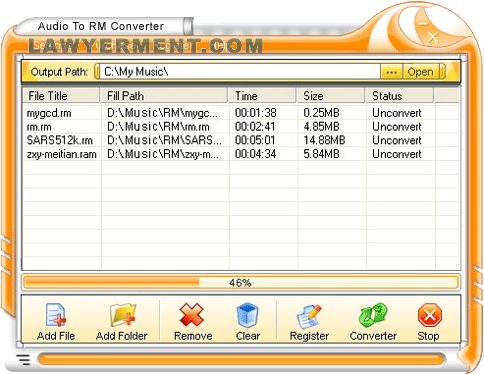484x374 pixels.
Task: Select the file zxy-meitian.ram
Action: (x=62, y=154)
